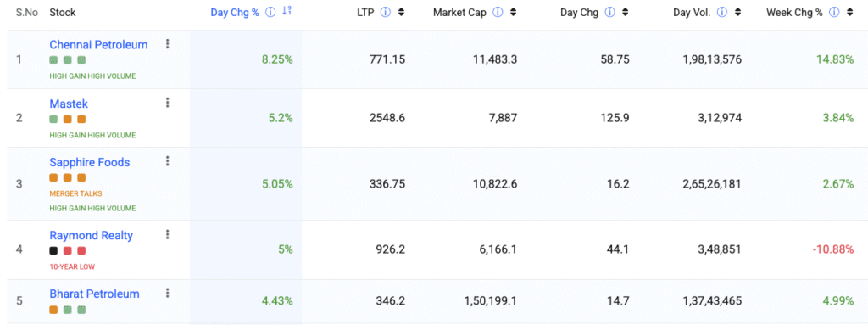Select week change value 14.83%
868x325 pixels.
point(835,60)
